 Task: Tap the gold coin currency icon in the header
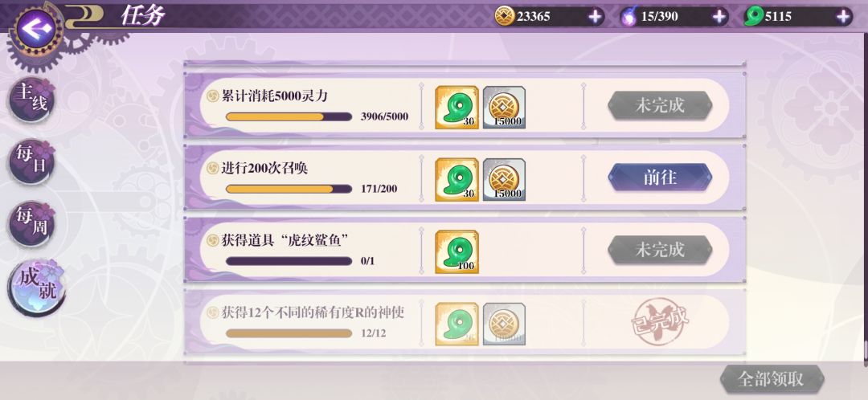click(504, 16)
